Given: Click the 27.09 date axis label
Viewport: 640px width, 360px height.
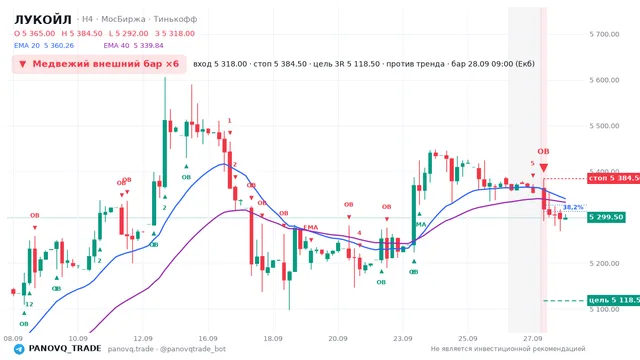Looking at the screenshot, I should 532,338.
